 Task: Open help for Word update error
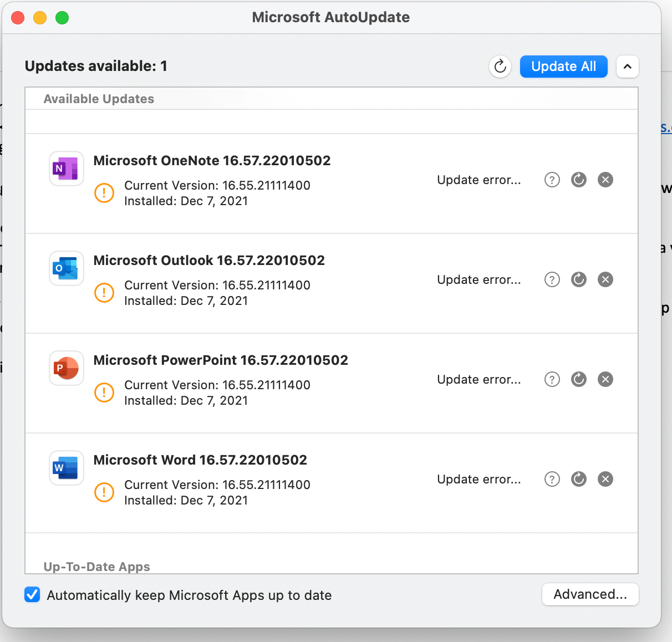point(552,479)
